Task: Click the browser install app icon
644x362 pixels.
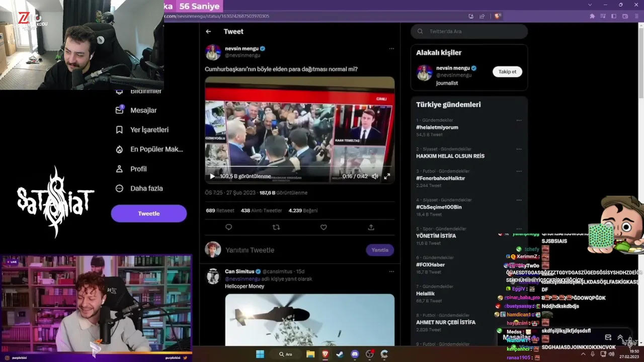Action: (471, 16)
